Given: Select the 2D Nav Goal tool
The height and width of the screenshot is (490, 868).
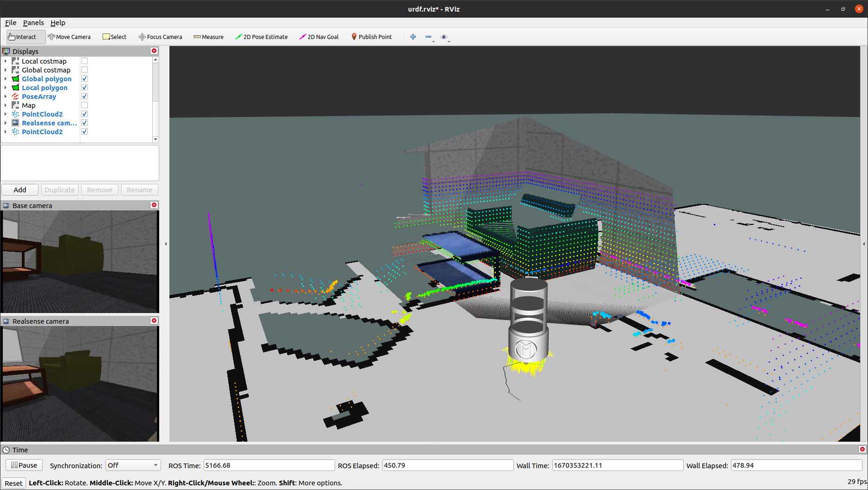Looking at the screenshot, I should (x=319, y=37).
